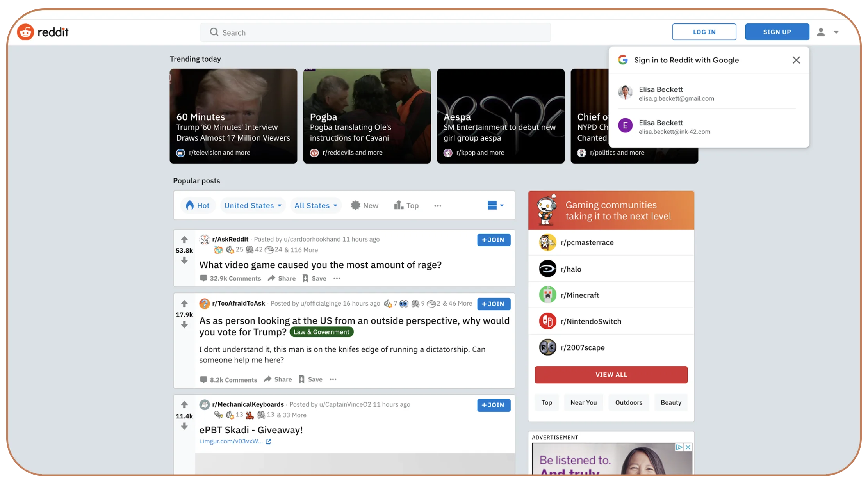
Task: Open more options on TooAfraidToAsk post
Action: click(x=333, y=379)
